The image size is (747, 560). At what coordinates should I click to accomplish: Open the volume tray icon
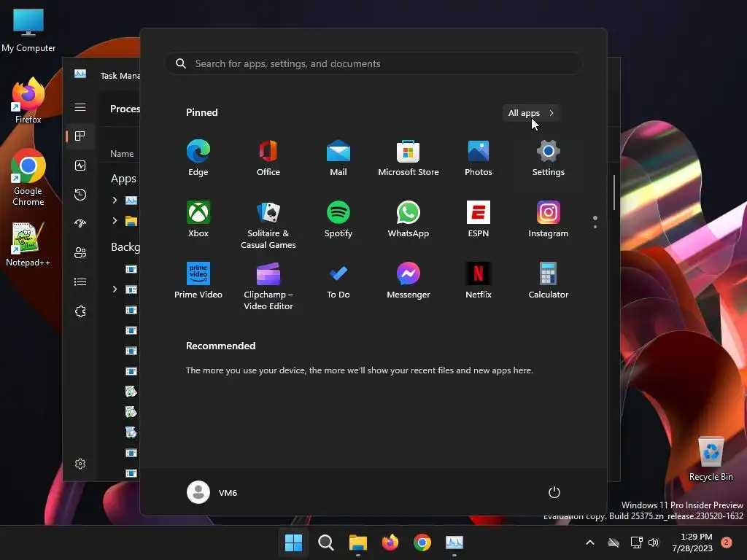point(654,542)
